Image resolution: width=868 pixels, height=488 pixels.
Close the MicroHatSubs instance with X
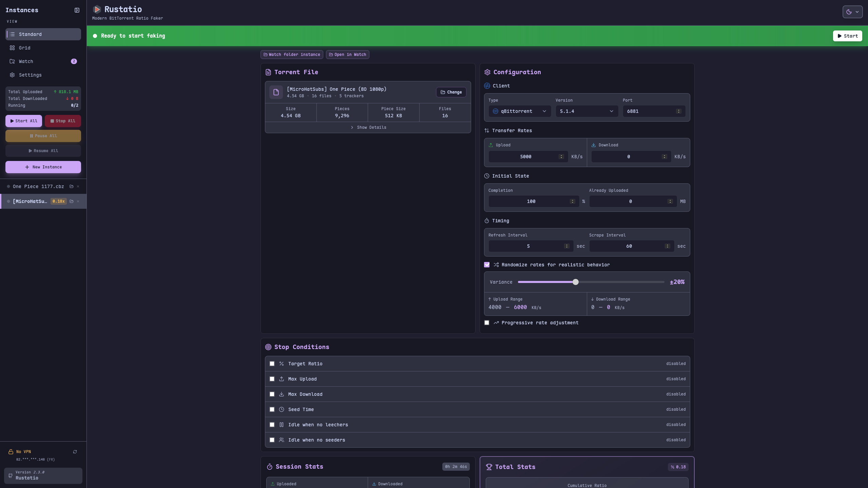(x=78, y=201)
